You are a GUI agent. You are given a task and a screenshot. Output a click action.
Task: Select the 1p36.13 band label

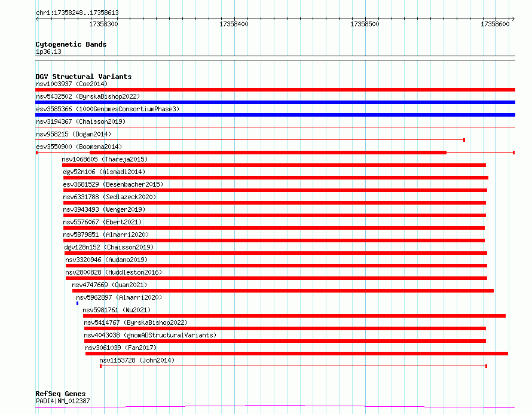point(48,51)
